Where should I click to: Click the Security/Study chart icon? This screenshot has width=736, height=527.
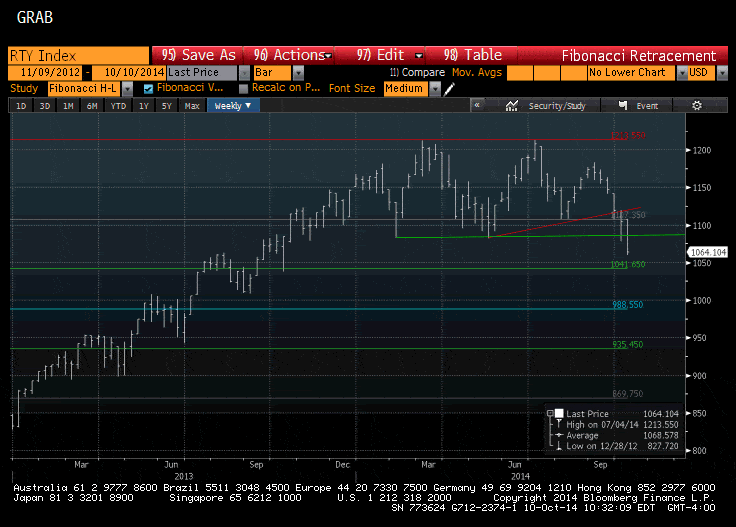tap(512, 105)
